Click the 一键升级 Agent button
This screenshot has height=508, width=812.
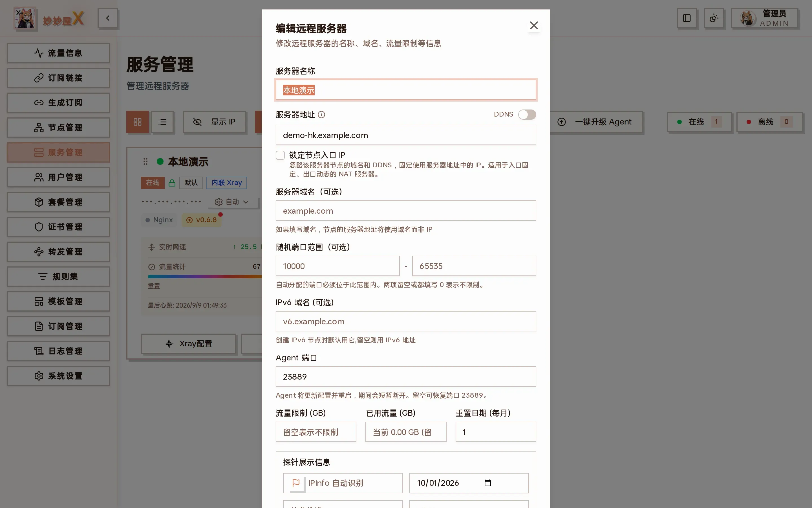click(x=596, y=122)
